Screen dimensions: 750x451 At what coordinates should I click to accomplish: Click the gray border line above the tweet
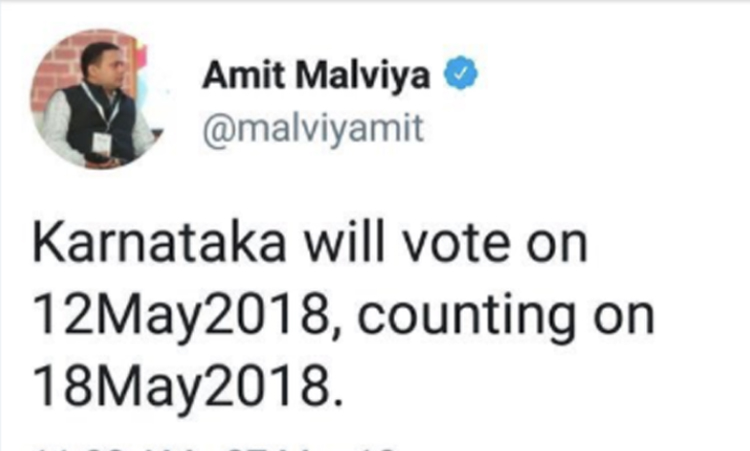tap(375, 3)
